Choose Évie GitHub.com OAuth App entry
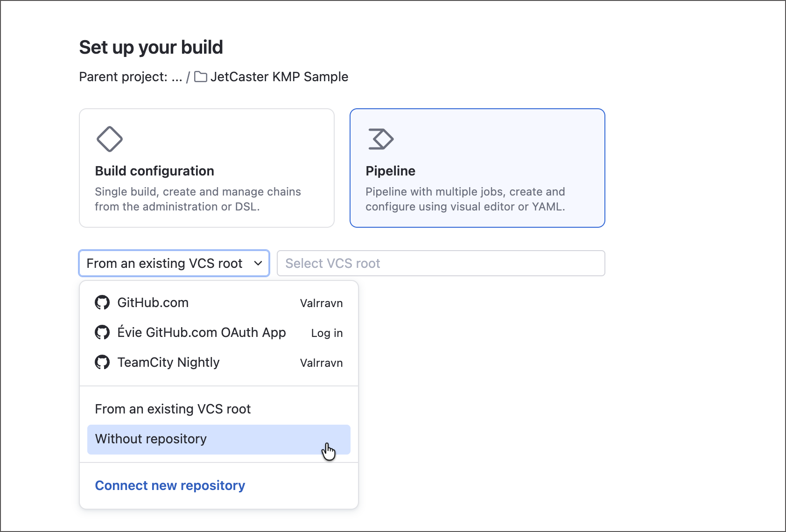The image size is (786, 532). [219, 332]
